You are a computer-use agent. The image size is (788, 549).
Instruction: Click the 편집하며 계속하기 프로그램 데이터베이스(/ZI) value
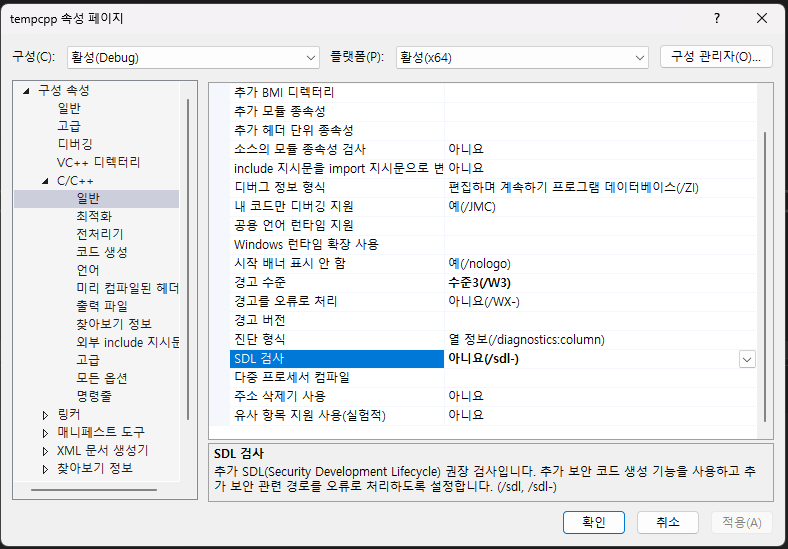click(x=573, y=188)
